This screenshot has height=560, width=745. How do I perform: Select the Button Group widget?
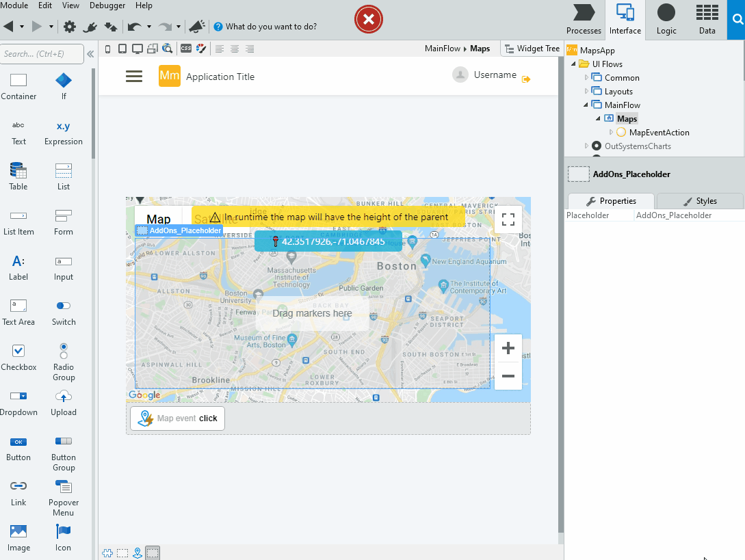point(63,454)
